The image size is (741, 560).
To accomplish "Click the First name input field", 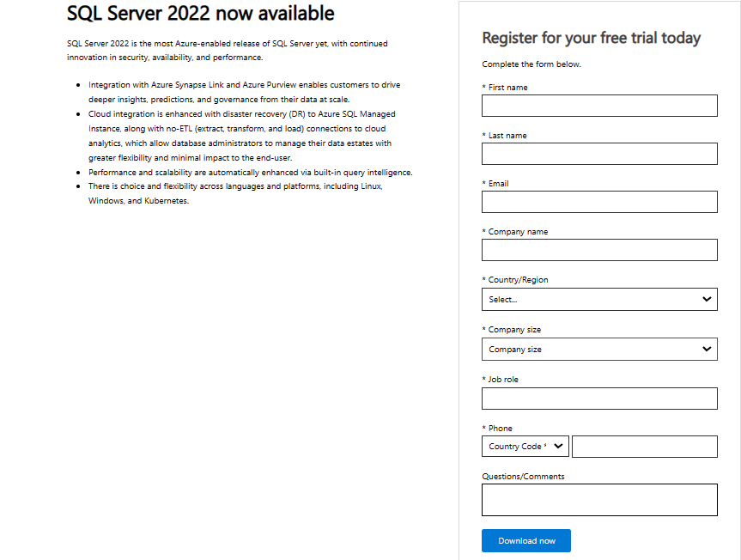I will 599,106.
